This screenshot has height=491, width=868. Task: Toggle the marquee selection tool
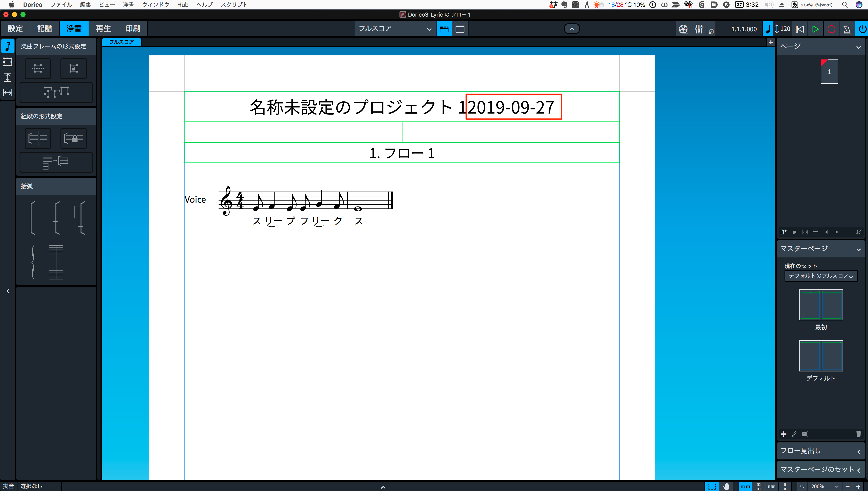(712, 486)
